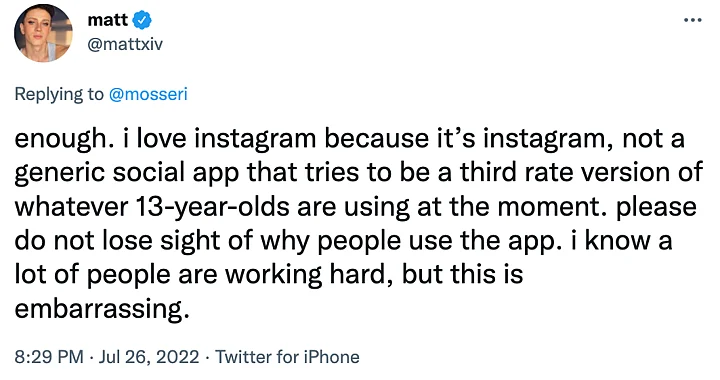Click the display name "matt"
The height and width of the screenshot is (380, 720).
pos(108,20)
